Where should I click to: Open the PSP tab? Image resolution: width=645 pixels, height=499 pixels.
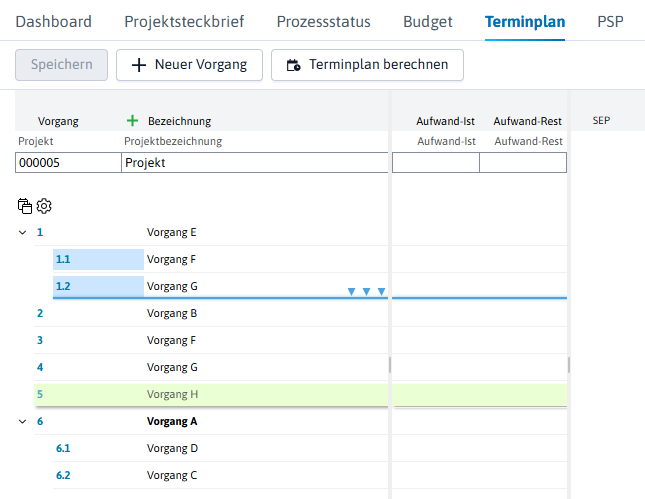coord(610,21)
